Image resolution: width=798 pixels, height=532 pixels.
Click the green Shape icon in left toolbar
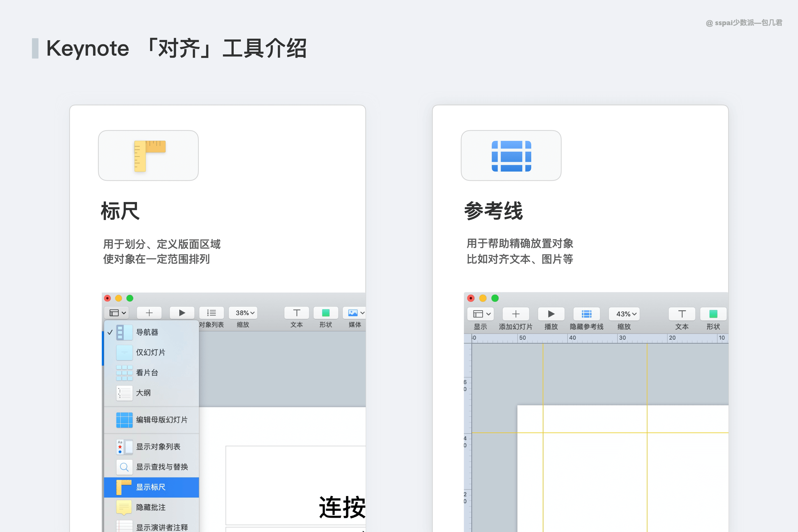326,313
